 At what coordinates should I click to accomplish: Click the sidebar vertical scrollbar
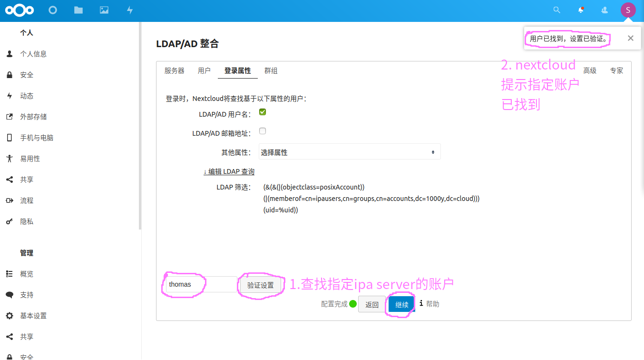click(x=140, y=126)
